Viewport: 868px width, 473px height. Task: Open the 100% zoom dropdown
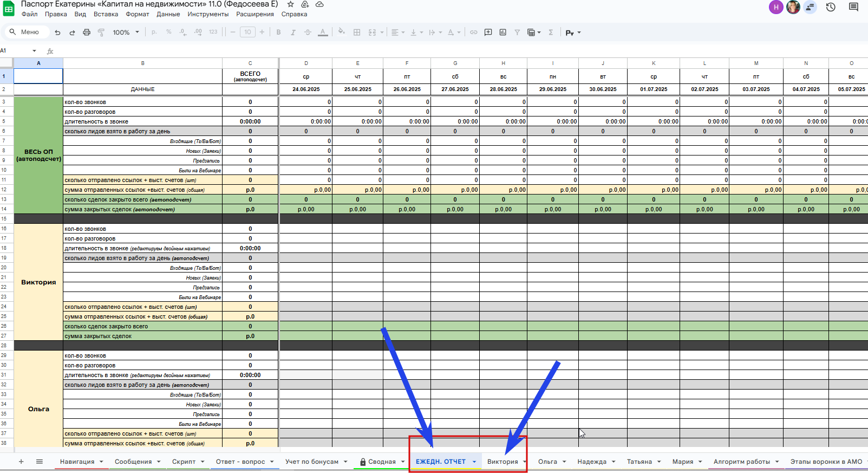[126, 33]
